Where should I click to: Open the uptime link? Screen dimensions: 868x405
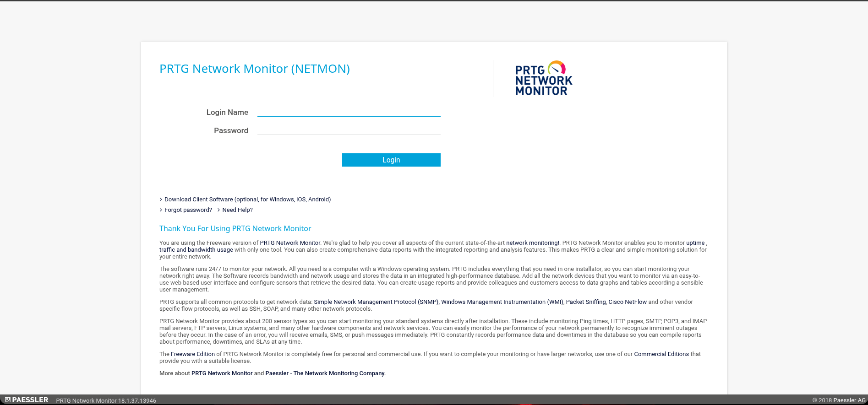(695, 243)
